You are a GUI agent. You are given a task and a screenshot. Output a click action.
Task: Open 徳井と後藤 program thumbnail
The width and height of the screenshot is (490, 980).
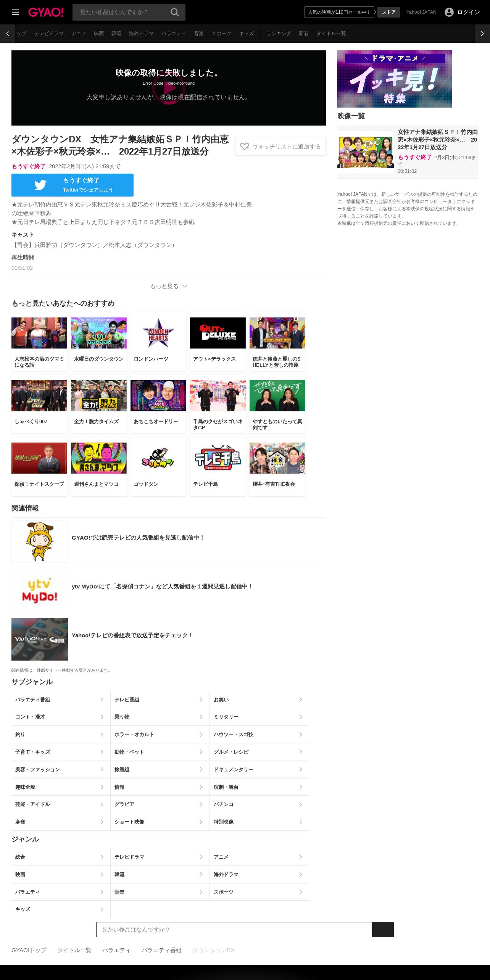point(277,333)
